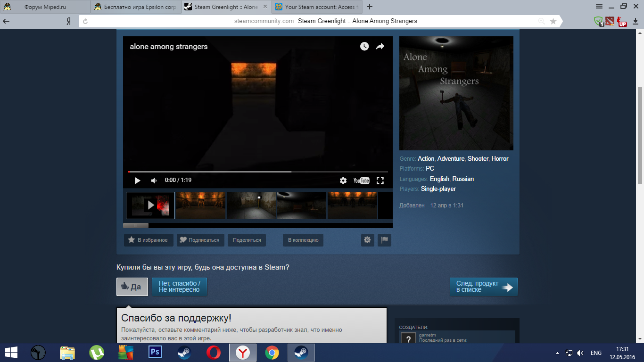644x362 pixels.
Task: Switch to Форум Miped.ru tab
Action: point(45,7)
